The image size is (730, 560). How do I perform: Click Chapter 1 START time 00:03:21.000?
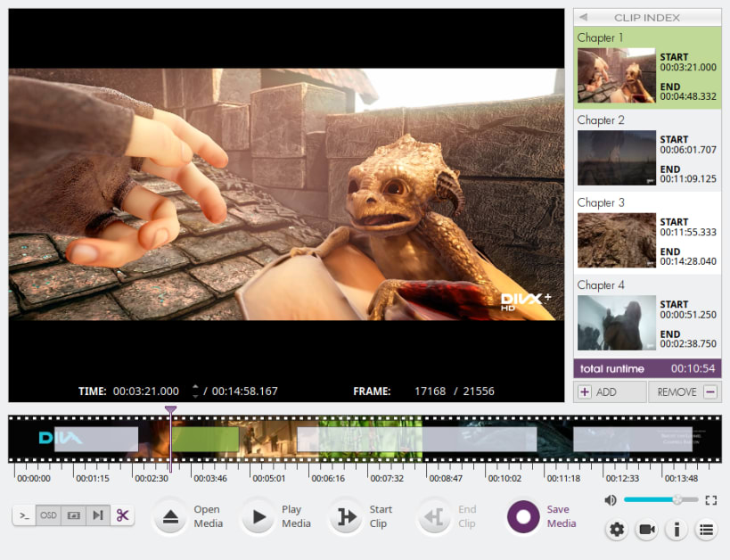click(x=688, y=67)
